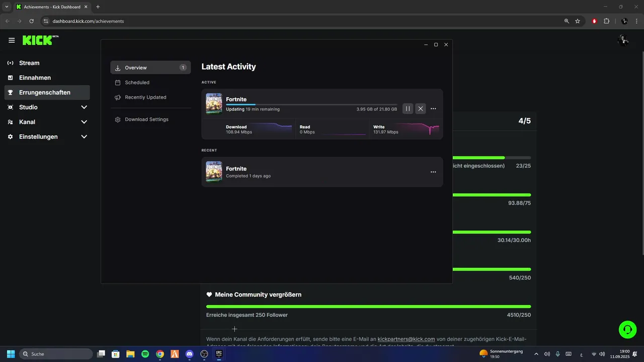Click the Studio camera icon
Viewport: 644px width, 362px height.
(10, 107)
